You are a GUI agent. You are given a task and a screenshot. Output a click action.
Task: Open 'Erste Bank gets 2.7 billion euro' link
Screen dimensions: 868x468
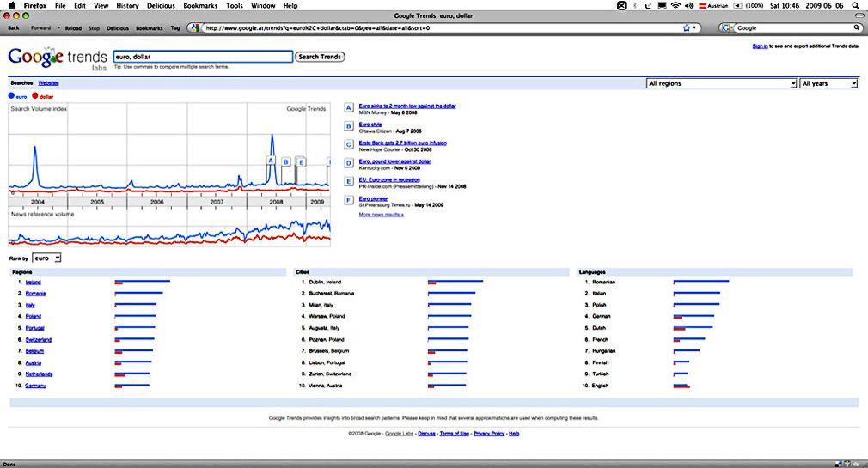pyautogui.click(x=402, y=143)
